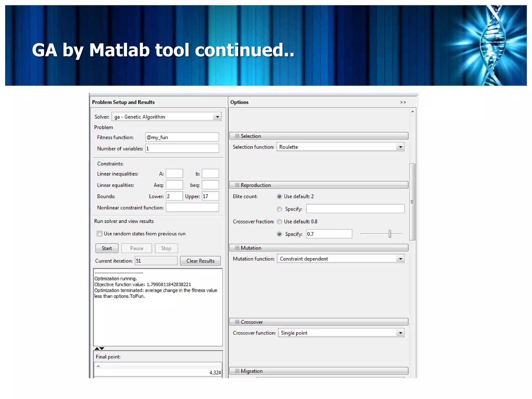
Task: Click the Lower bound field
Action: [174, 196]
